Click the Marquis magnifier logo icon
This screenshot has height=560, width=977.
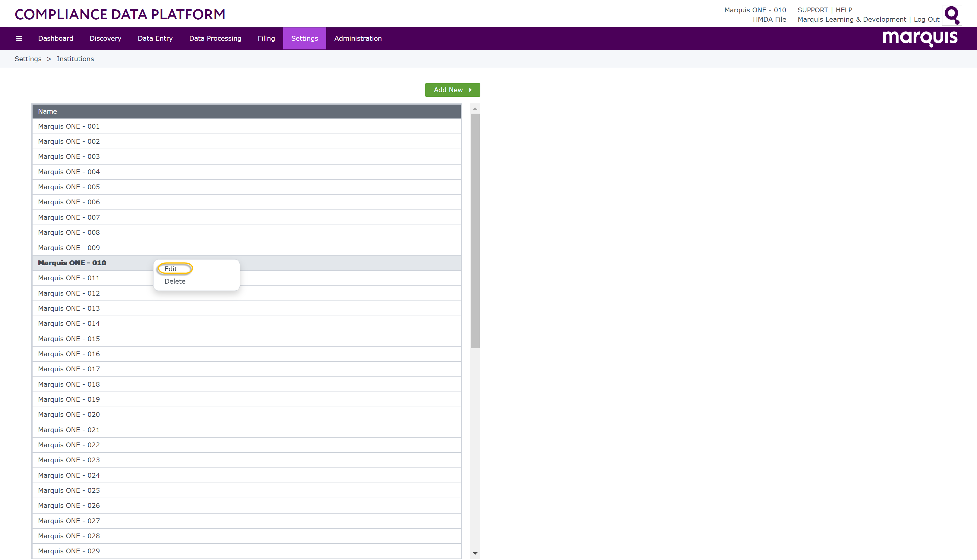[x=952, y=15]
